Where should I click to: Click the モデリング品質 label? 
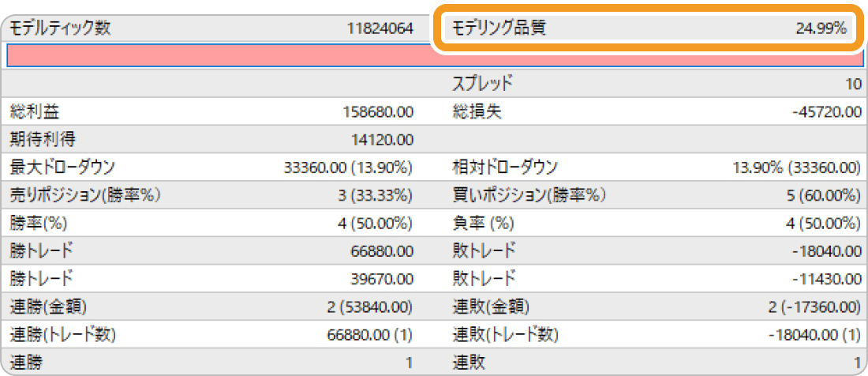pos(499,28)
